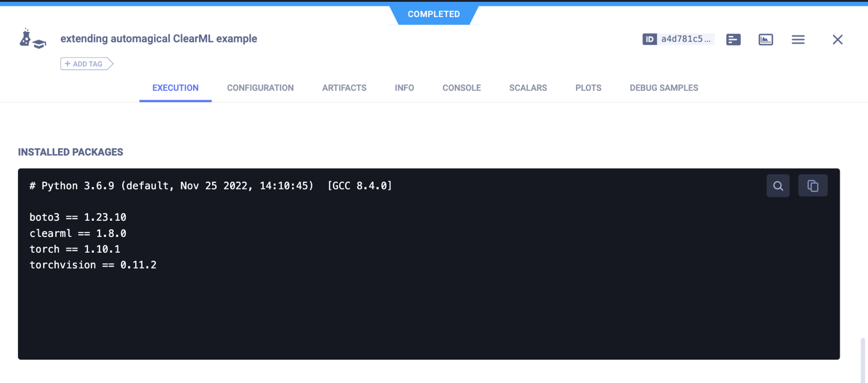Click the Installed Packages heading
The width and height of the screenshot is (868, 383).
coord(71,152)
